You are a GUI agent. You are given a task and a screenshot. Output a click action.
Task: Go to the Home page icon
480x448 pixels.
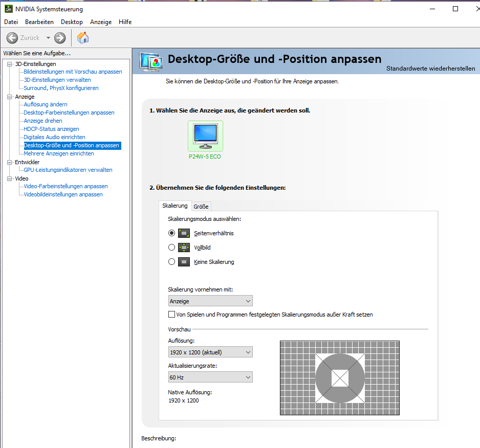(x=83, y=38)
